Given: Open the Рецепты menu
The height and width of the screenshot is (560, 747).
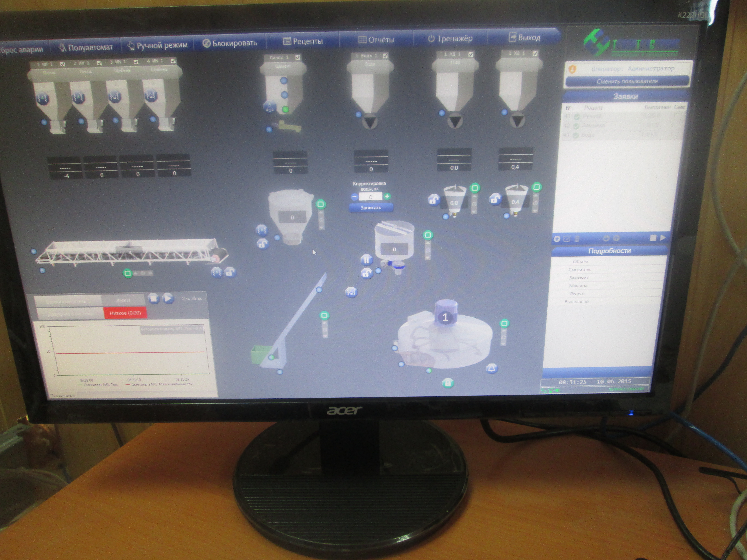Looking at the screenshot, I should coord(303,41).
